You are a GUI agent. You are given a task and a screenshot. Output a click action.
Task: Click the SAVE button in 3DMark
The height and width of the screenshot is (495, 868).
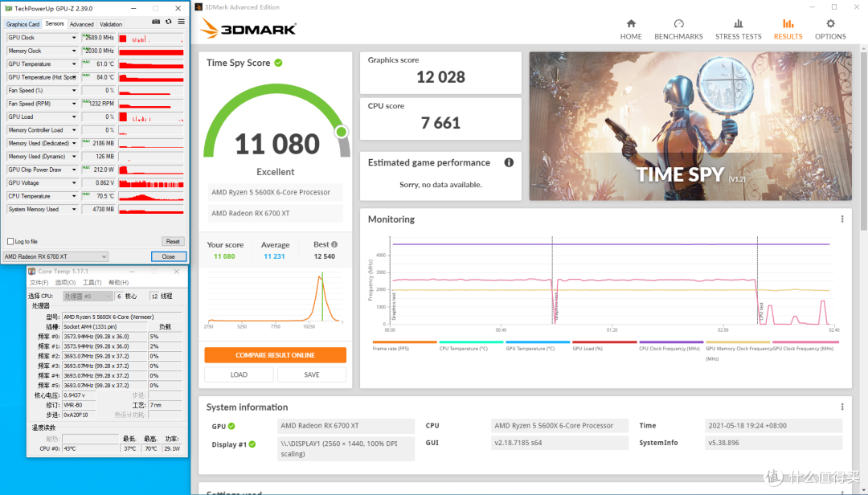pos(312,374)
